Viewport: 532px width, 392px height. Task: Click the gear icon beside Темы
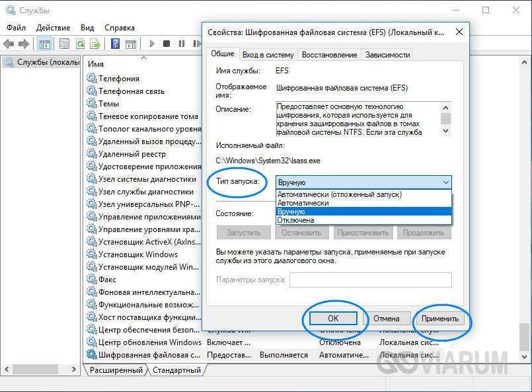coord(92,103)
